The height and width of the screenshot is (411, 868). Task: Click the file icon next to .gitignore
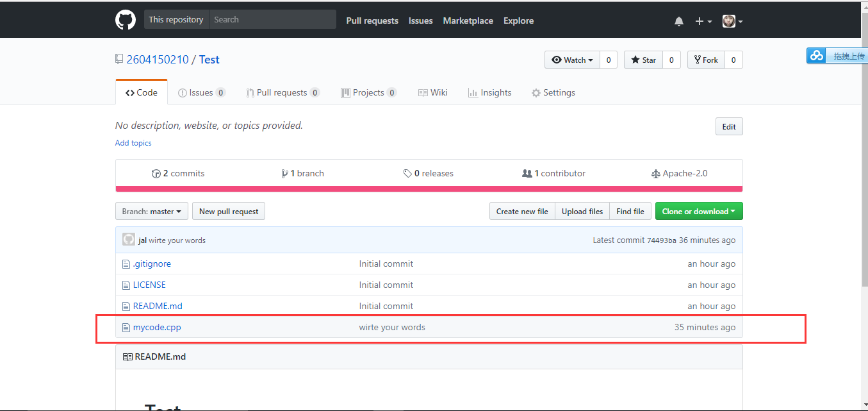126,264
